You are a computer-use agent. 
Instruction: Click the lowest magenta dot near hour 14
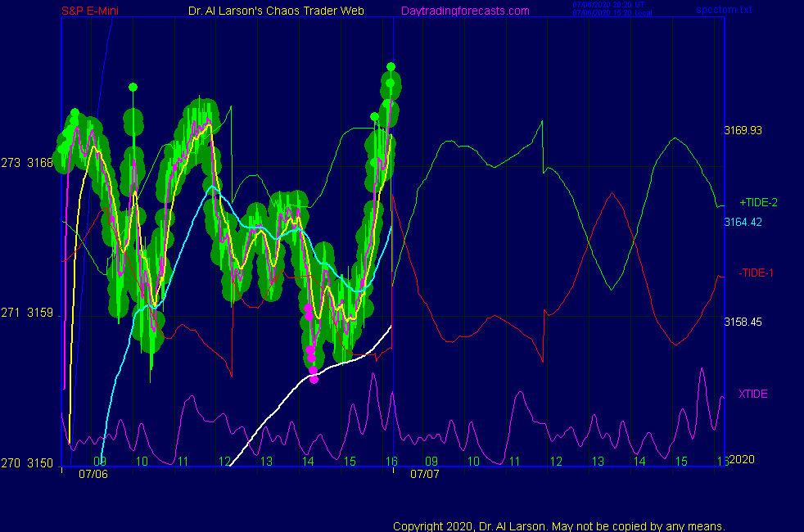click(314, 379)
